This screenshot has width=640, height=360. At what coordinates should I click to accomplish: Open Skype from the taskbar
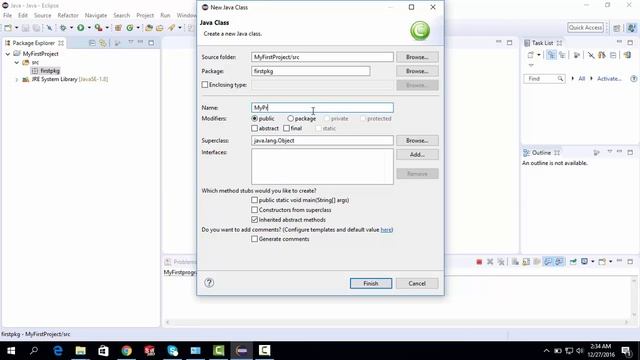tap(173, 351)
